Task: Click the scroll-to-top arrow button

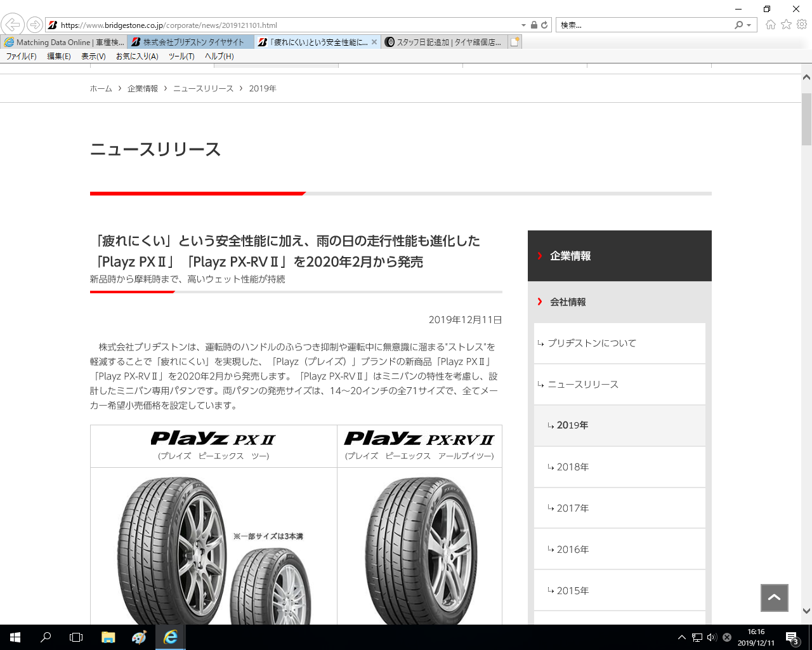Action: tap(774, 597)
